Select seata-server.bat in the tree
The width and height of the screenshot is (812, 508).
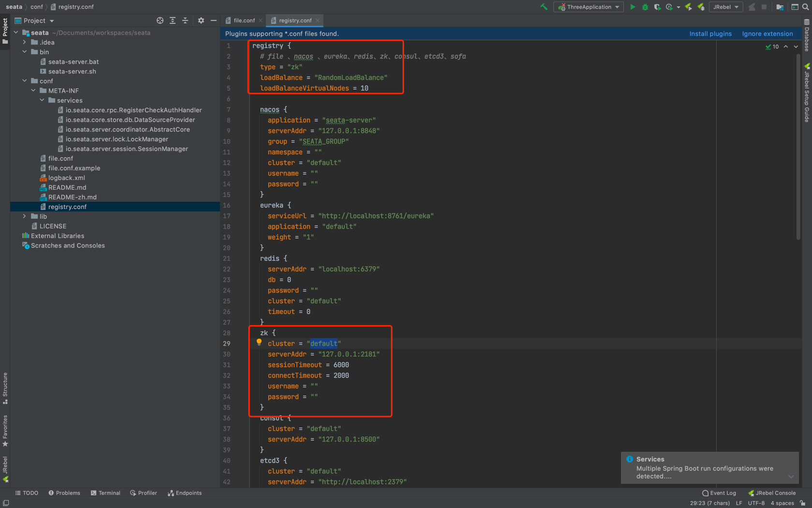point(73,61)
